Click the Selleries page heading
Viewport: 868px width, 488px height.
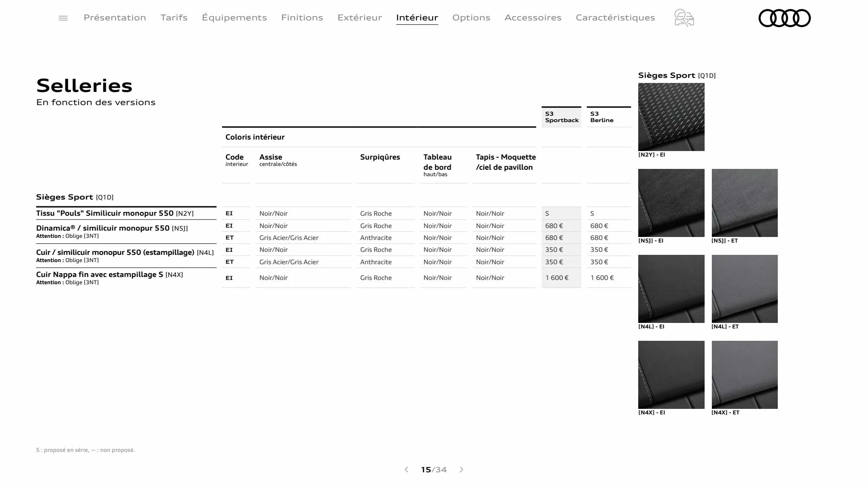click(84, 86)
